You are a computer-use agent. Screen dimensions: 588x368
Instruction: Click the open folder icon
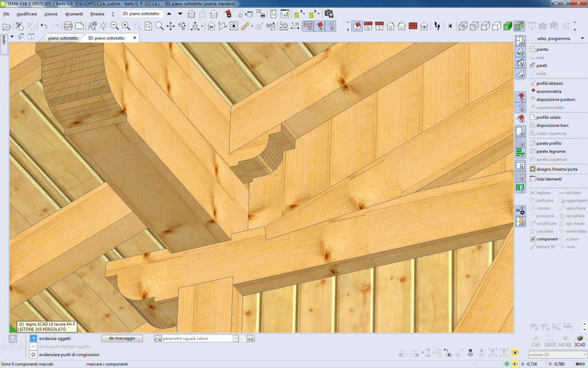click(7, 26)
